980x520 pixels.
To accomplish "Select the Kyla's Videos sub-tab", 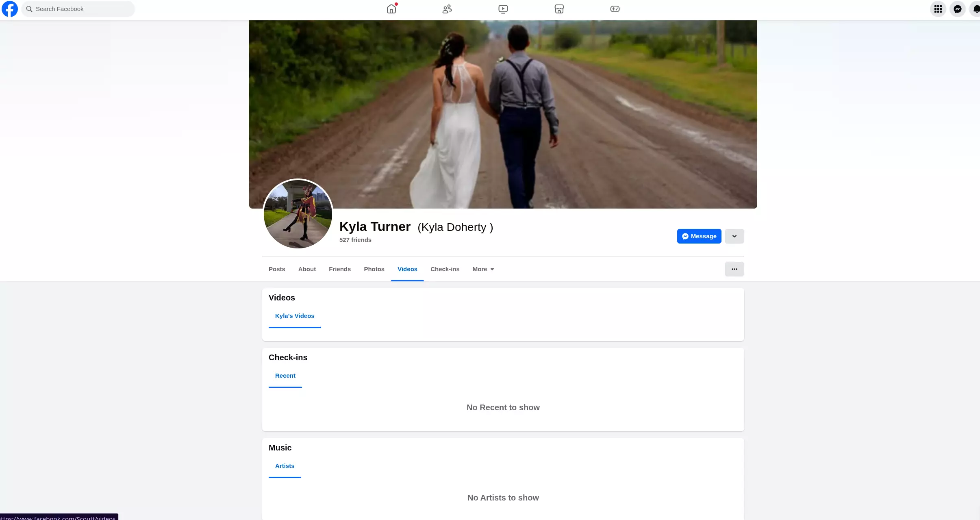I will click(x=295, y=316).
